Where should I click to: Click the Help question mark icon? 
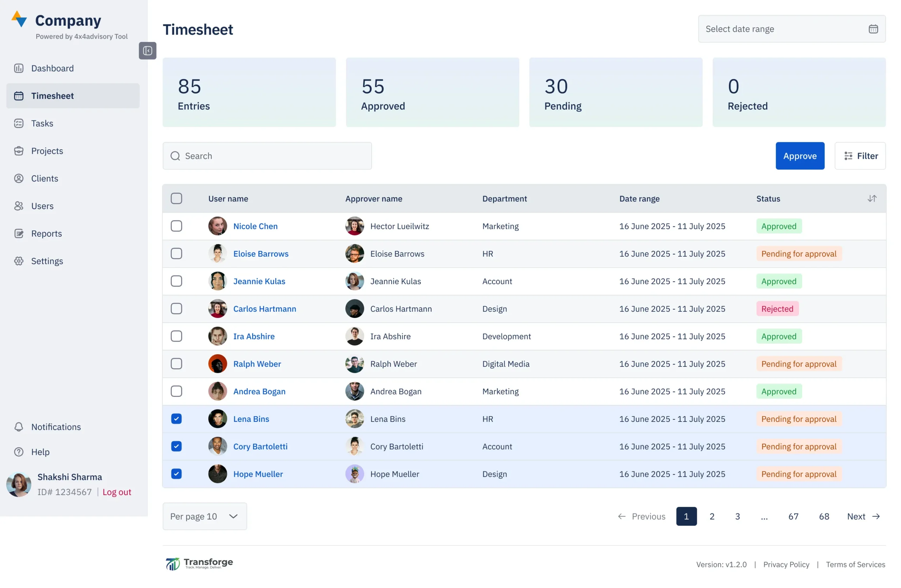(x=19, y=452)
